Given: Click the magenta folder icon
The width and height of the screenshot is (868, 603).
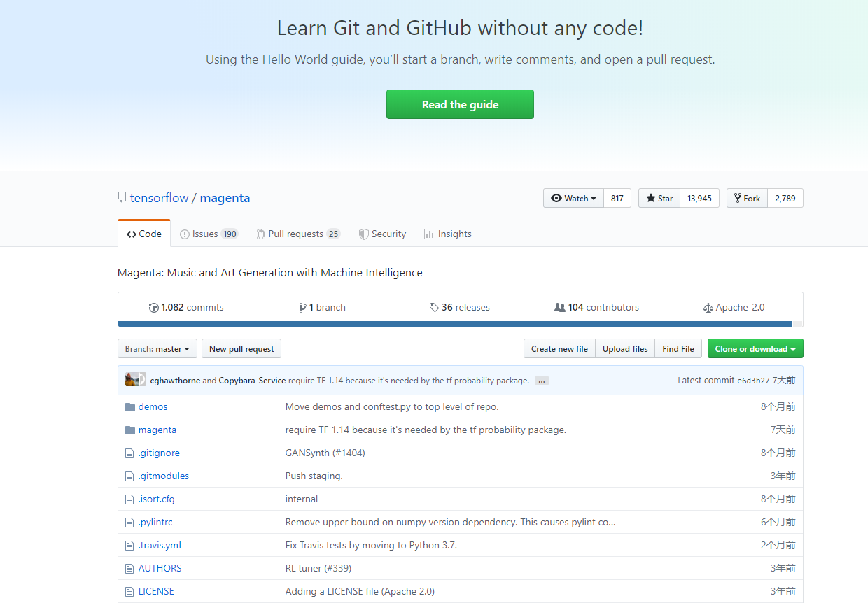Looking at the screenshot, I should pos(129,430).
